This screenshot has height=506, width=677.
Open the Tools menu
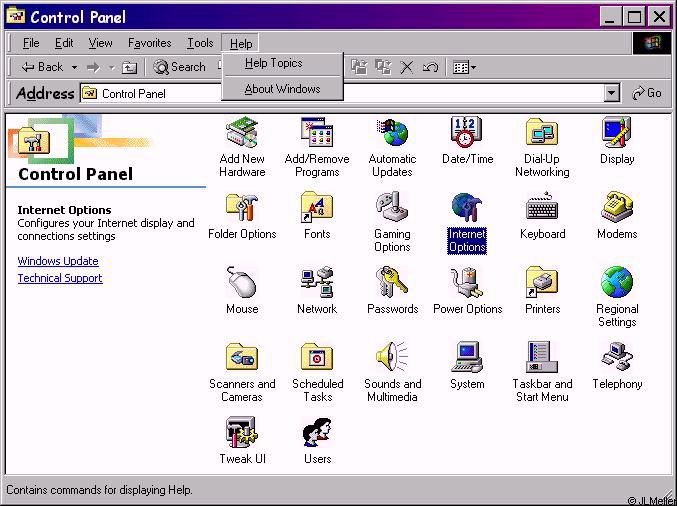(x=200, y=43)
